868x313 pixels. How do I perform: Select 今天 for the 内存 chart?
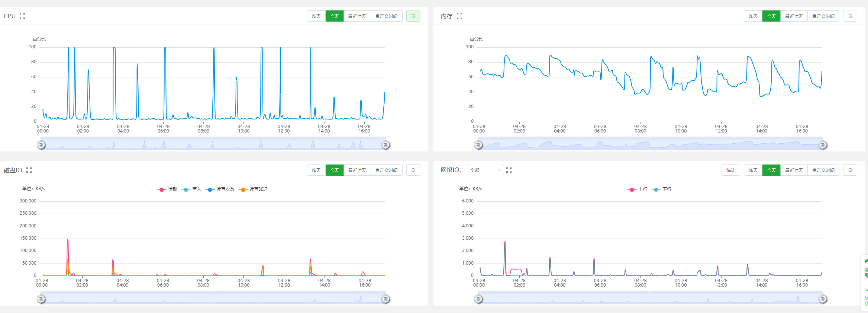click(x=771, y=16)
